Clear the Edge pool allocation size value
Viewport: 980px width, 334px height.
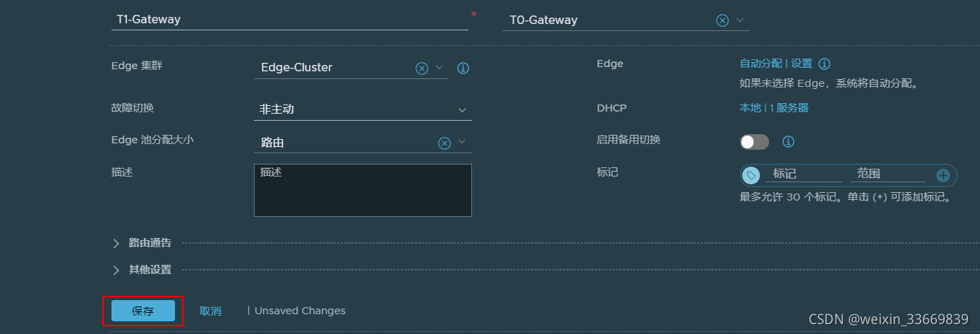point(444,143)
